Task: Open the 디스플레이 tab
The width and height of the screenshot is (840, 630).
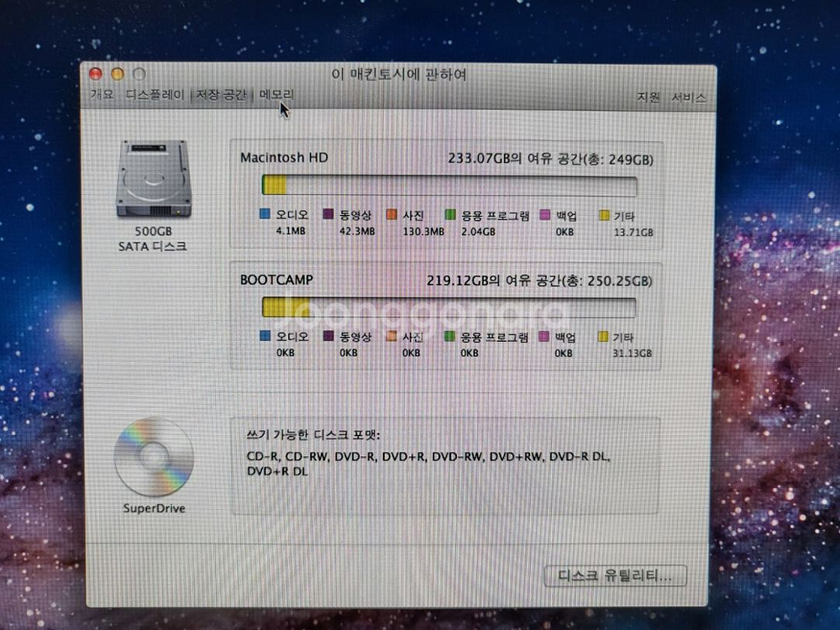Action: coord(152,96)
